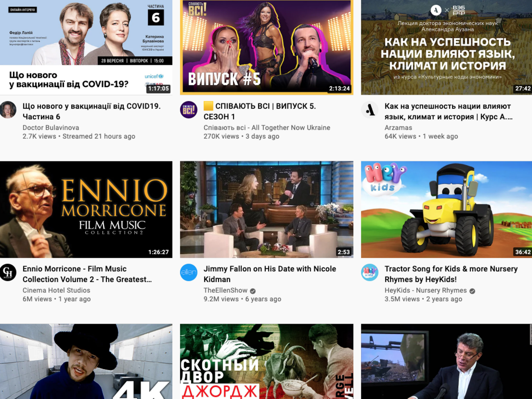Screen dimensions: 532x399
Task: Play the ВИПУСК #5 video thumbnail
Action: coord(266,47)
